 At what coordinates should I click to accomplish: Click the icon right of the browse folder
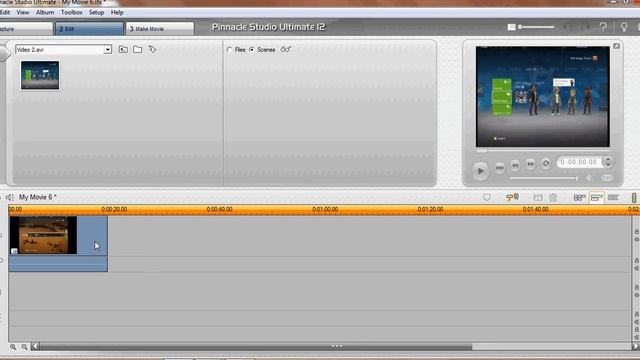click(x=152, y=49)
